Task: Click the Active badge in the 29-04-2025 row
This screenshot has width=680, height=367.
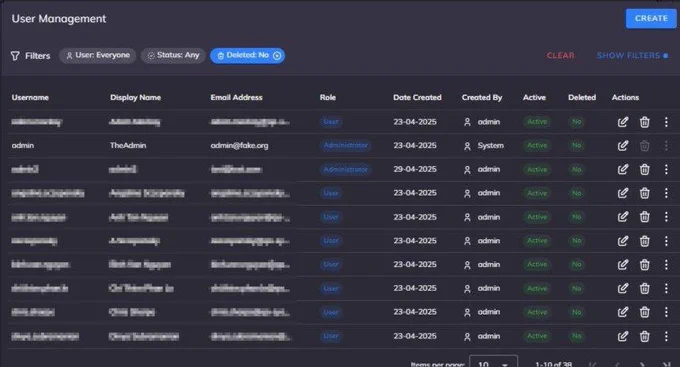Action: [x=537, y=169]
